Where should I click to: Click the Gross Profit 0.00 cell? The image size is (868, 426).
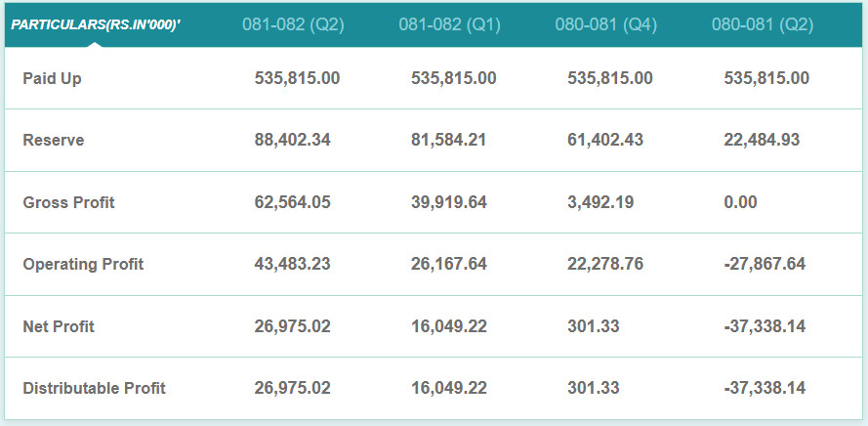(x=740, y=202)
